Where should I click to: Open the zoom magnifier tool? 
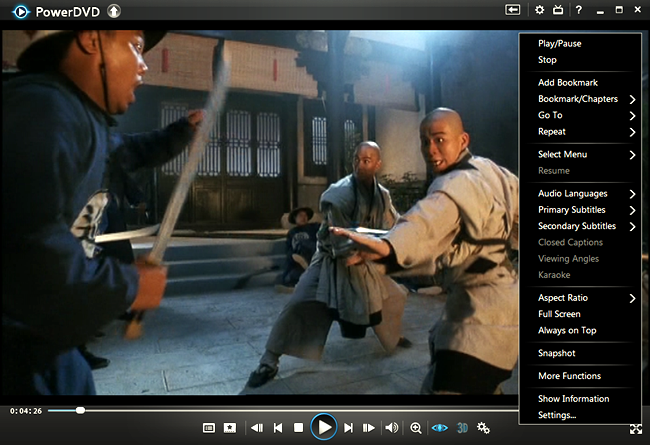415,428
